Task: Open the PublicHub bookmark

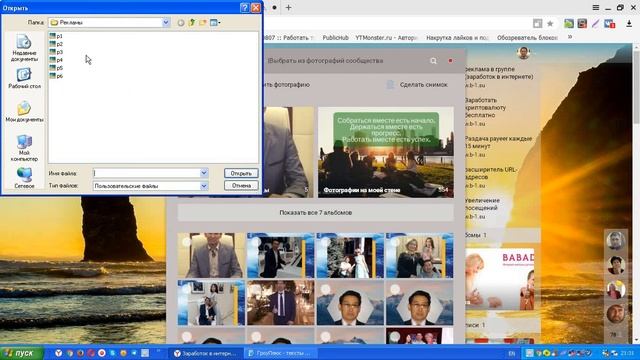Action: [336, 38]
